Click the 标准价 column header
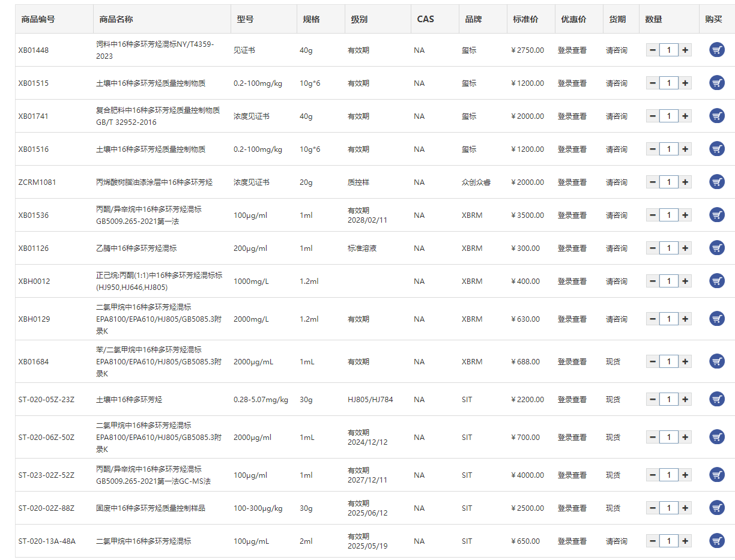This screenshot has height=560, width=735. tap(525, 19)
